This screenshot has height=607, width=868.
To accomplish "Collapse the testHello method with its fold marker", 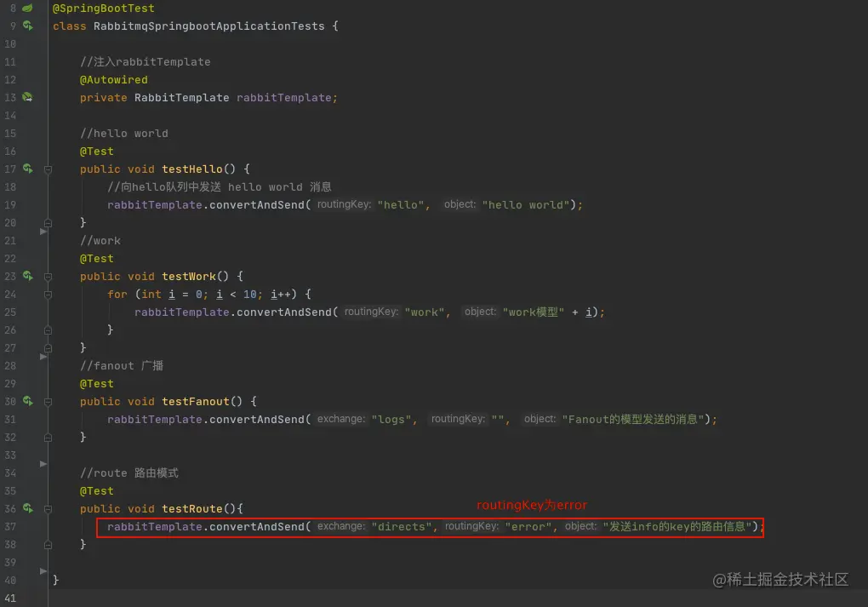I will pyautogui.click(x=49, y=169).
